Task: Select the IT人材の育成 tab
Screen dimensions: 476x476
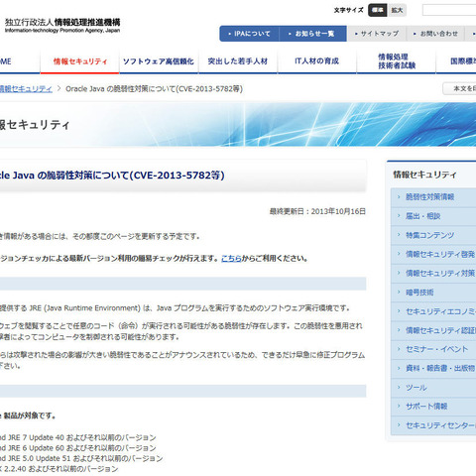Action: click(316, 61)
